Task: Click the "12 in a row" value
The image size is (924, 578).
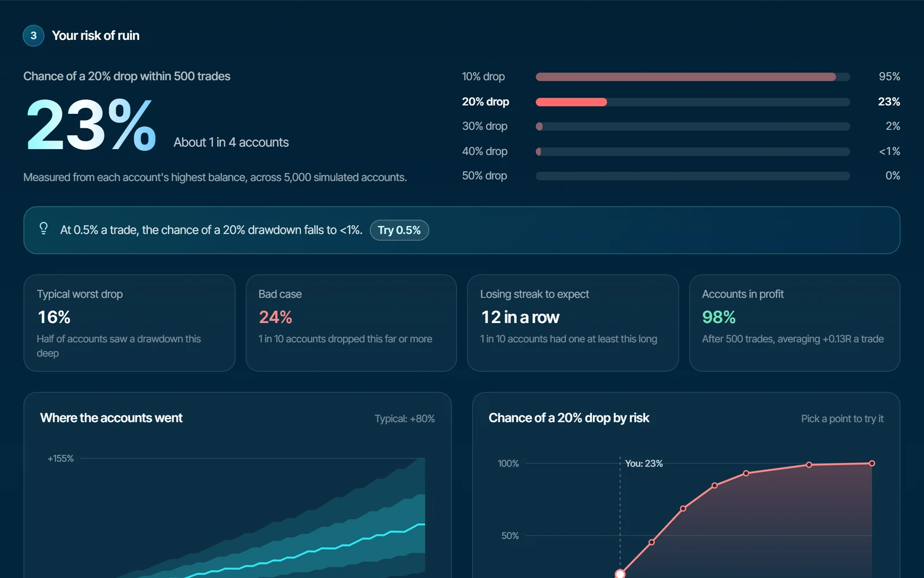Action: click(520, 317)
